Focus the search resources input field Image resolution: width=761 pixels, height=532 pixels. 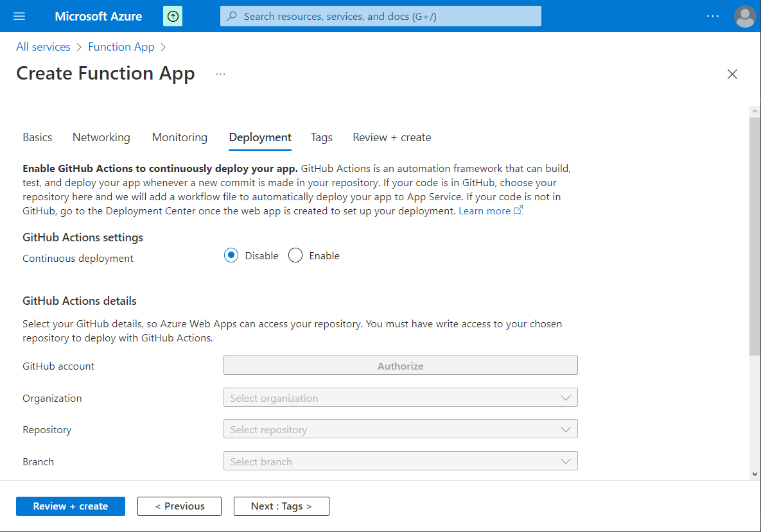pos(380,17)
